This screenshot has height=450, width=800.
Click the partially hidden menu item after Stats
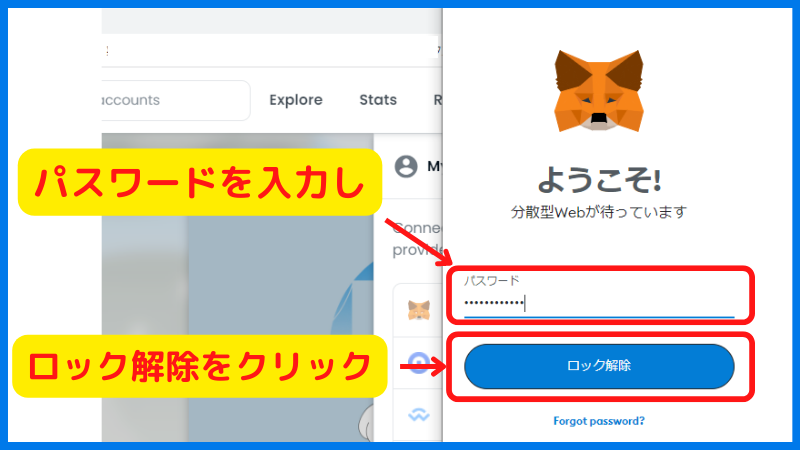click(438, 100)
